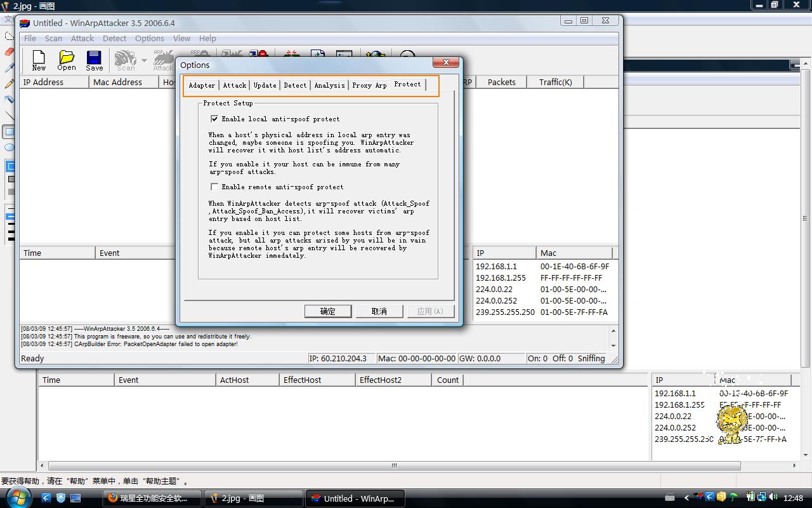Click the Count column header in Paint image

[447, 380]
